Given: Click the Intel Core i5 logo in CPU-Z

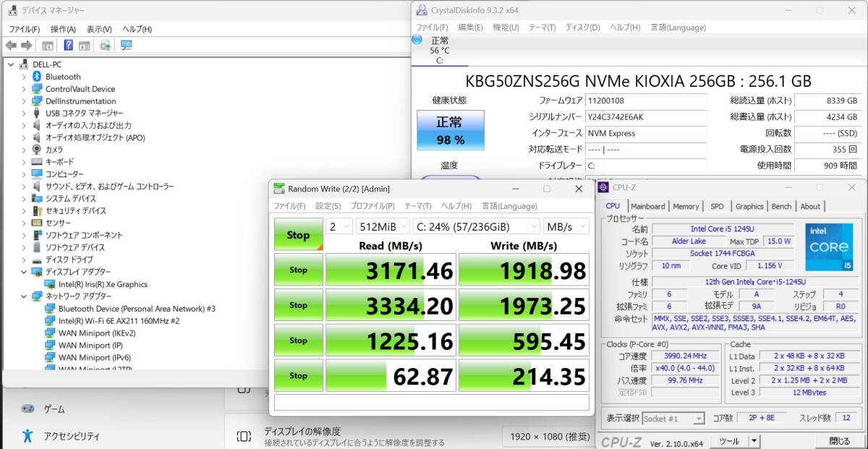Looking at the screenshot, I should [828, 247].
